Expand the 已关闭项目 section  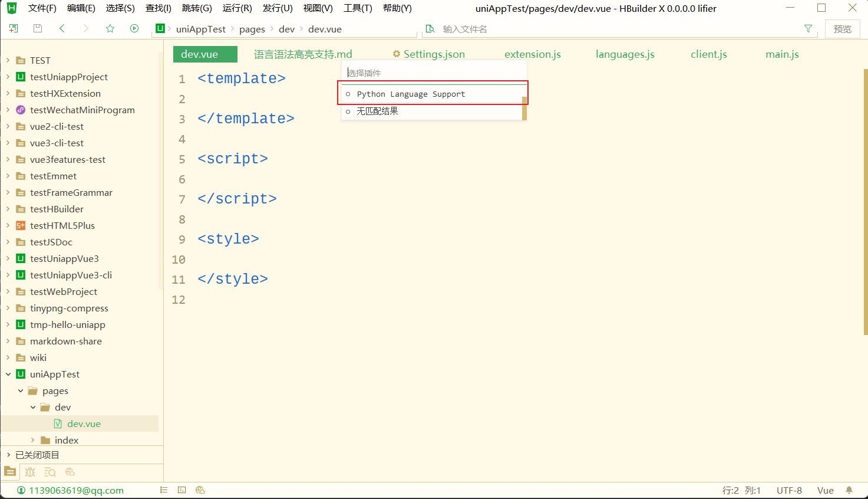[8, 455]
